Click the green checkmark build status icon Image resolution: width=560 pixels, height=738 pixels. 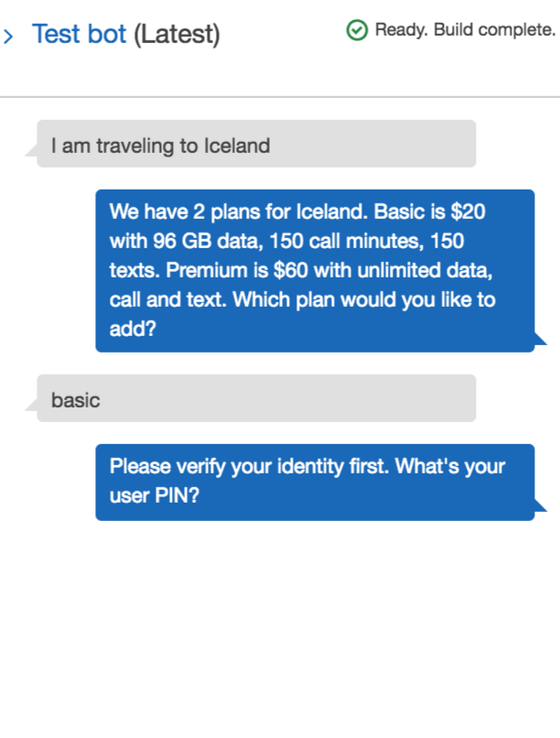(357, 30)
